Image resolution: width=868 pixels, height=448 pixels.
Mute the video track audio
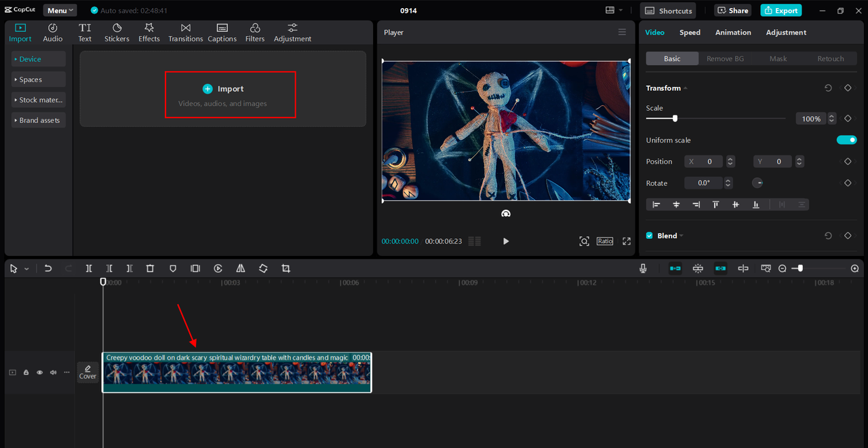(53, 373)
